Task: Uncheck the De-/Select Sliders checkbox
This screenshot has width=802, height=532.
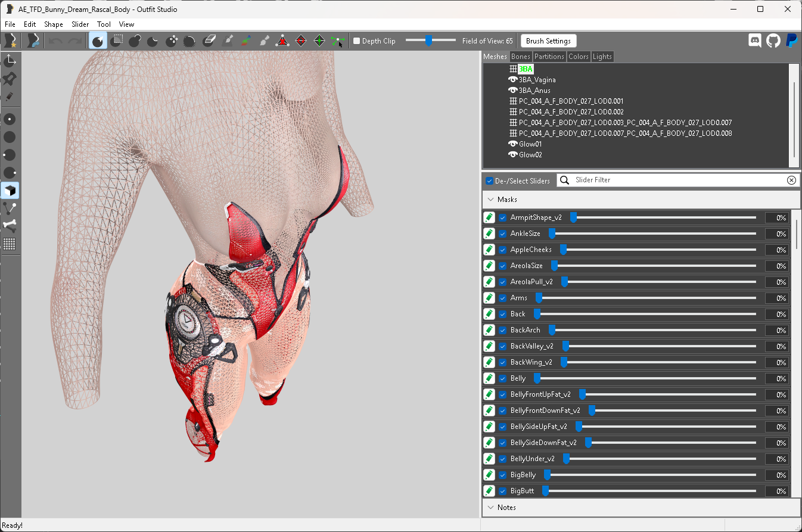Action: pos(490,181)
